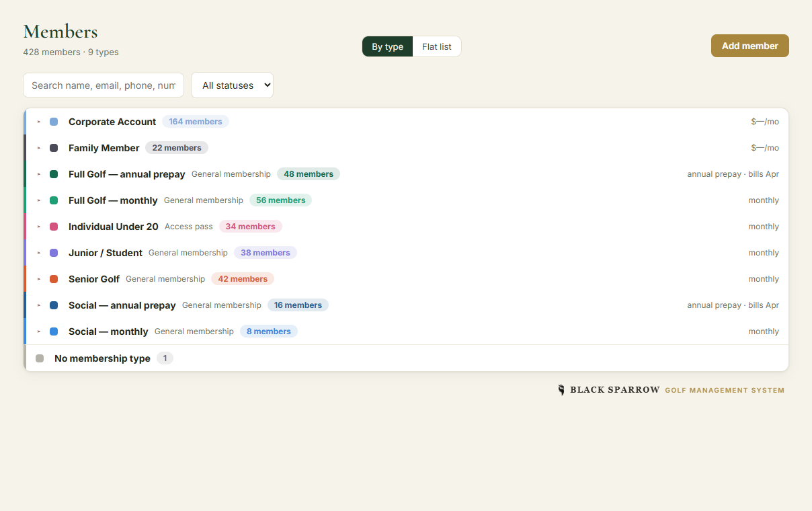Expand Senior Golf group arrow
Screen dimensions: 812x511
(x=39, y=279)
